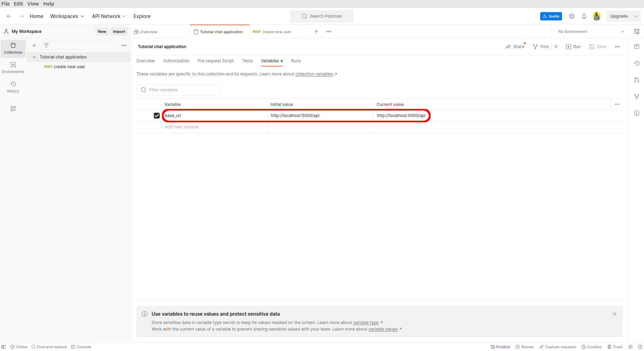Open History in the sidebar

coord(13,87)
